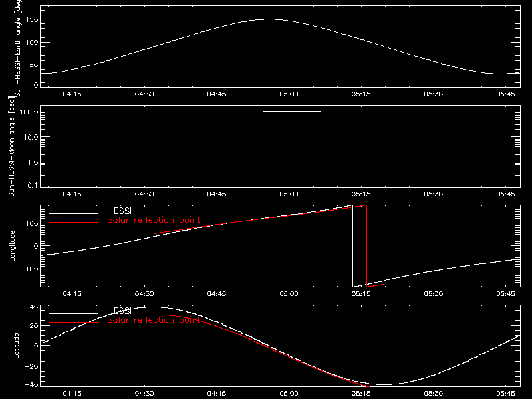Click 05:45 label under Longitude plot
Screen dimensions: 532x399
point(505,294)
